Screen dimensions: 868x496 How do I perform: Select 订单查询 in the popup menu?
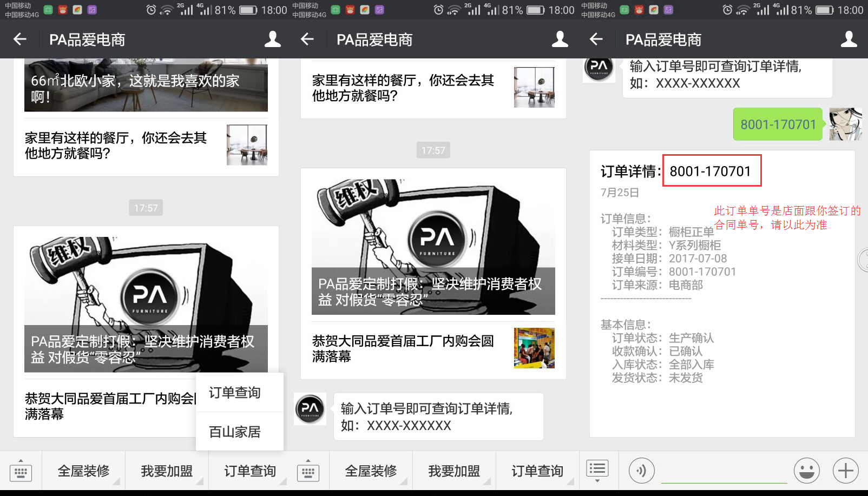click(240, 392)
